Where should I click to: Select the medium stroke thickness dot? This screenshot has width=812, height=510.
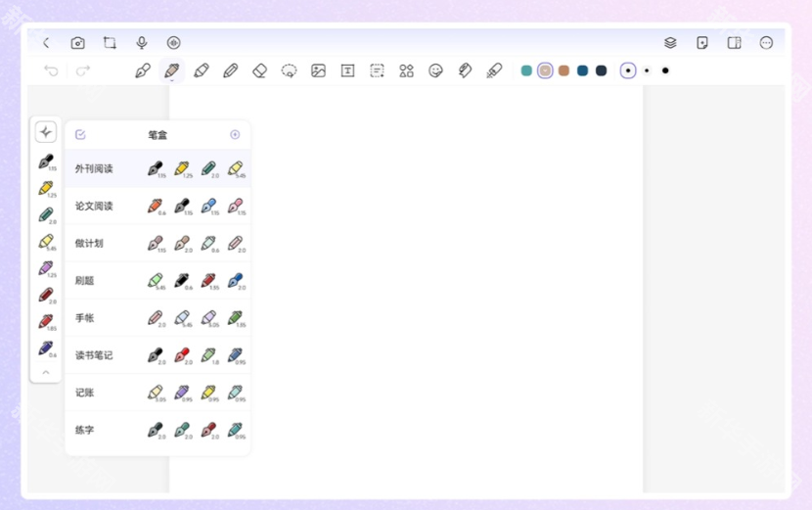[x=628, y=70]
